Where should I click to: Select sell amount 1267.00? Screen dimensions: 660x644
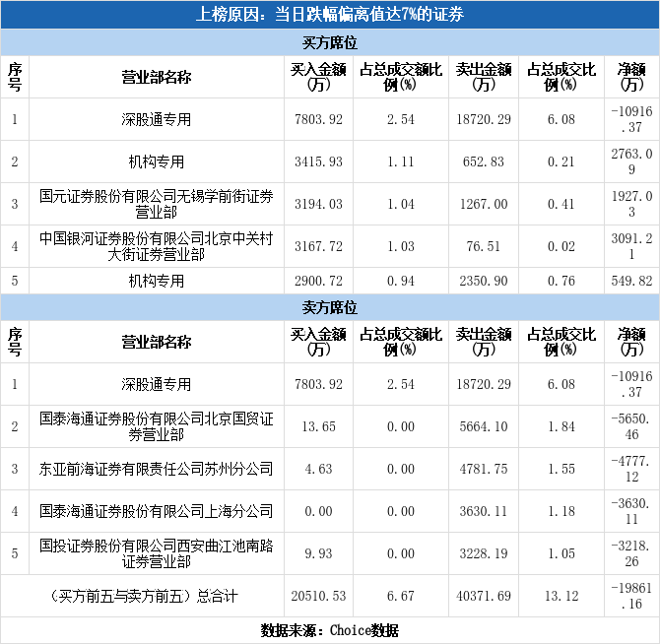click(484, 205)
